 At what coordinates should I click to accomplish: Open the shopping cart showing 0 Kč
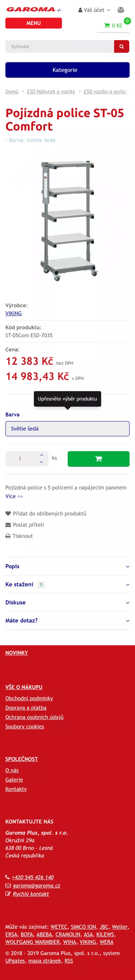[113, 25]
